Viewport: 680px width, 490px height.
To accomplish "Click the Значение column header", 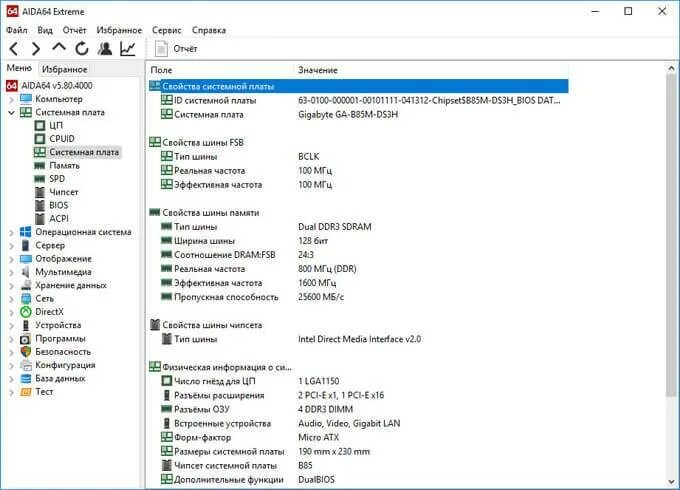I will [x=318, y=70].
